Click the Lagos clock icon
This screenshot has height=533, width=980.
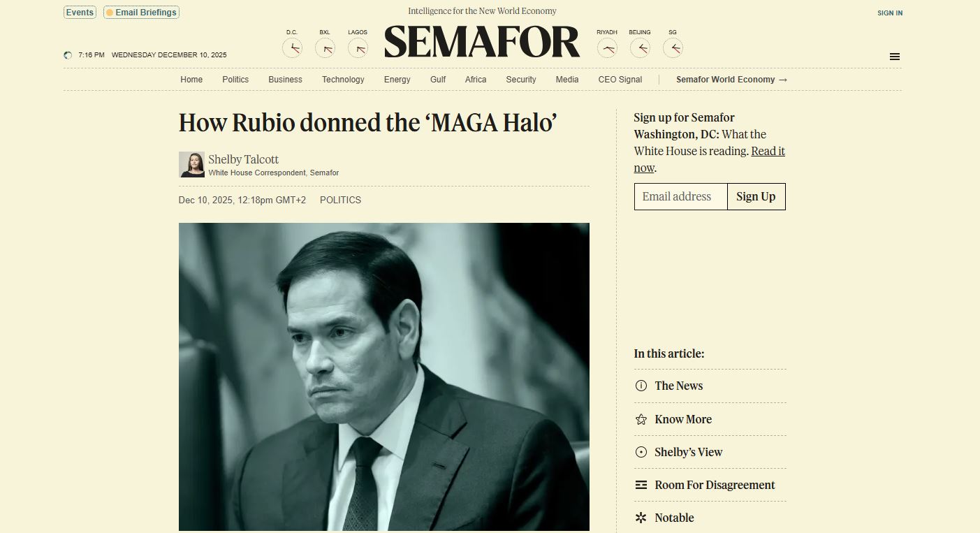[358, 48]
